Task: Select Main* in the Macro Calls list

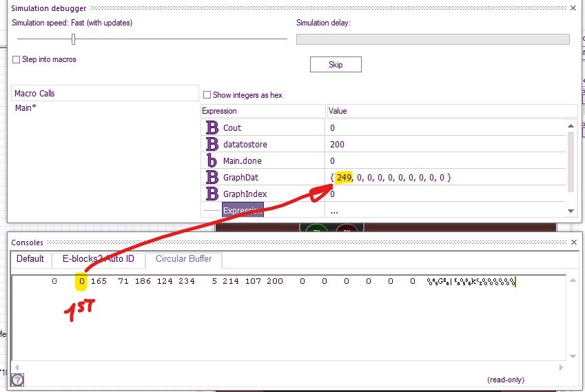Action: [25, 108]
